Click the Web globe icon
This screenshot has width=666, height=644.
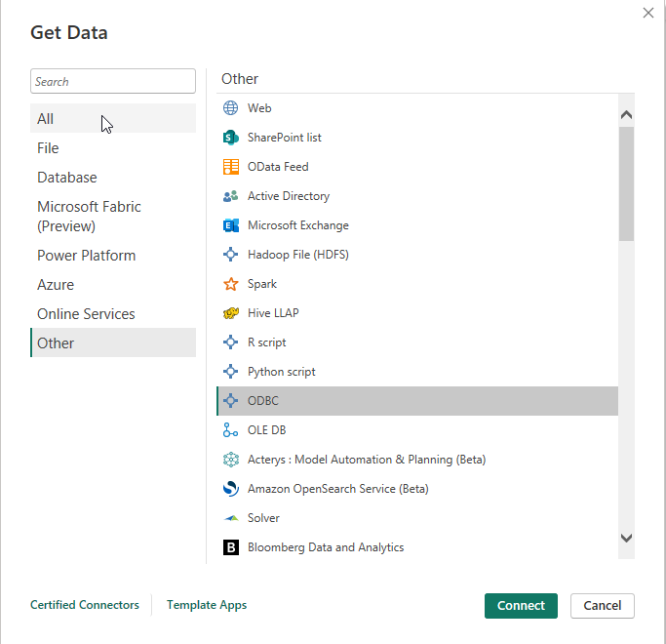(x=231, y=108)
